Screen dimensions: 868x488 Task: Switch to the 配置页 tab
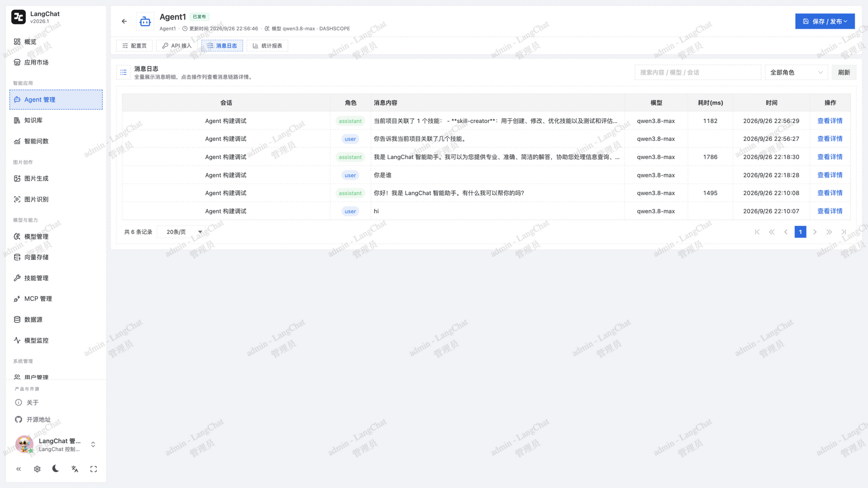coord(134,46)
